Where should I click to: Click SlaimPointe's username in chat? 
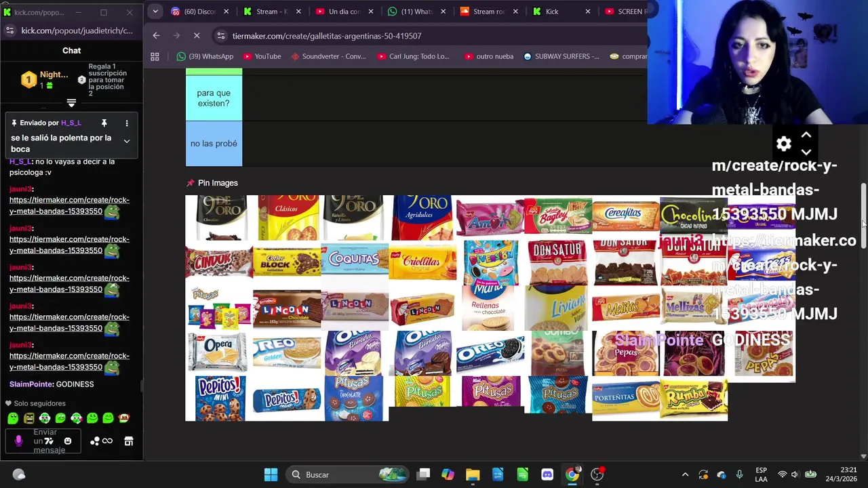(x=31, y=384)
